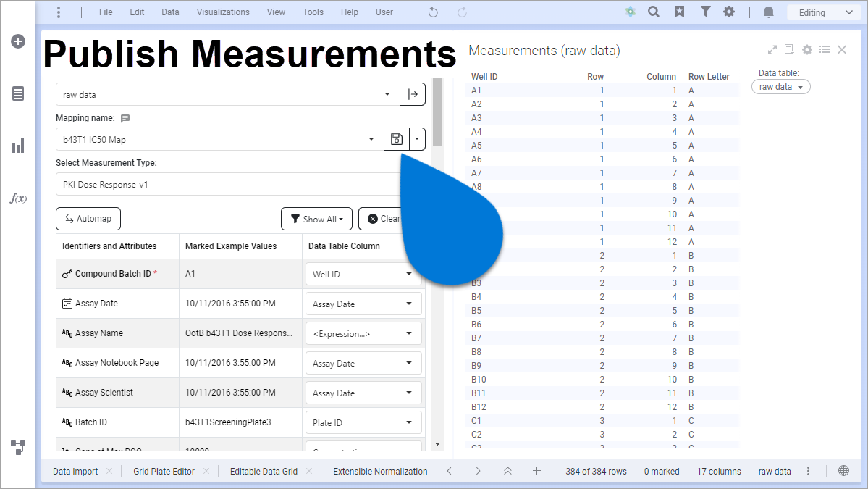
Task: Save the mapping with the disk icon
Action: point(397,139)
